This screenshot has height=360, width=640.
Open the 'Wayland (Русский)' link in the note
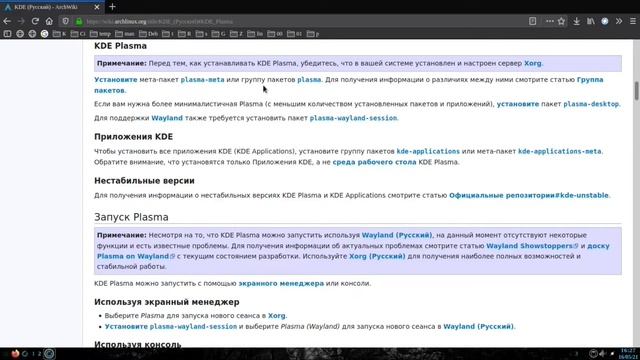(397, 235)
